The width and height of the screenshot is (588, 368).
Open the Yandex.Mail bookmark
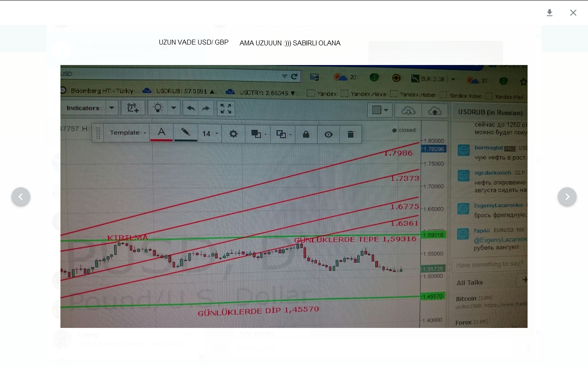[x=504, y=97]
